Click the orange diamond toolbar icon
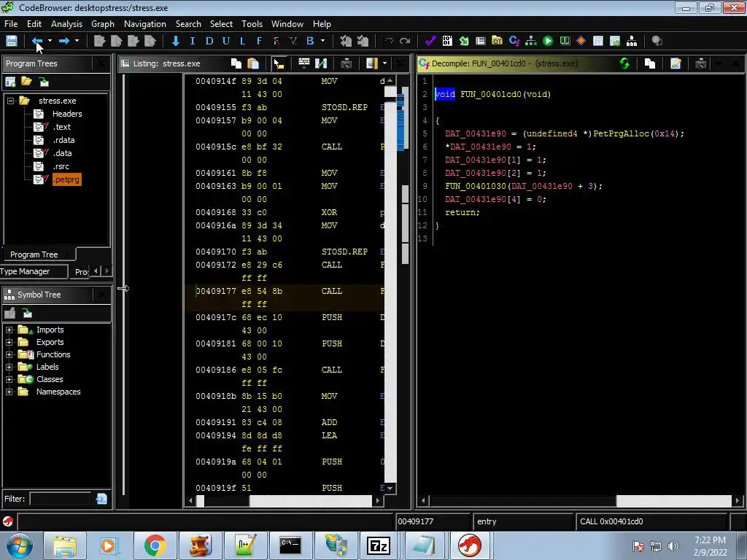The width and height of the screenshot is (747, 560). (581, 41)
